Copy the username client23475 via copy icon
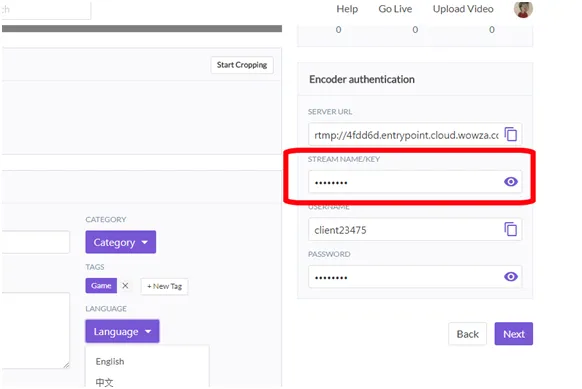The height and width of the screenshot is (389, 582). [511, 229]
